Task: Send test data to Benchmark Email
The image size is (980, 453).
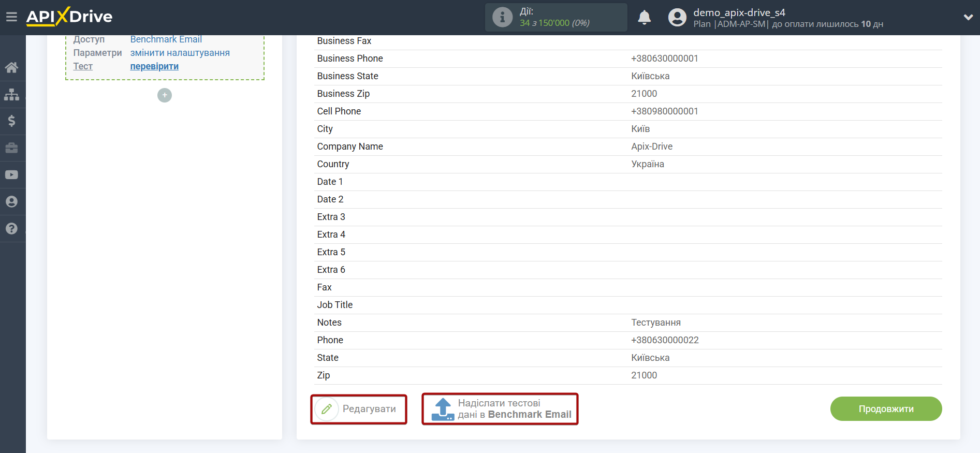Action: pos(500,409)
